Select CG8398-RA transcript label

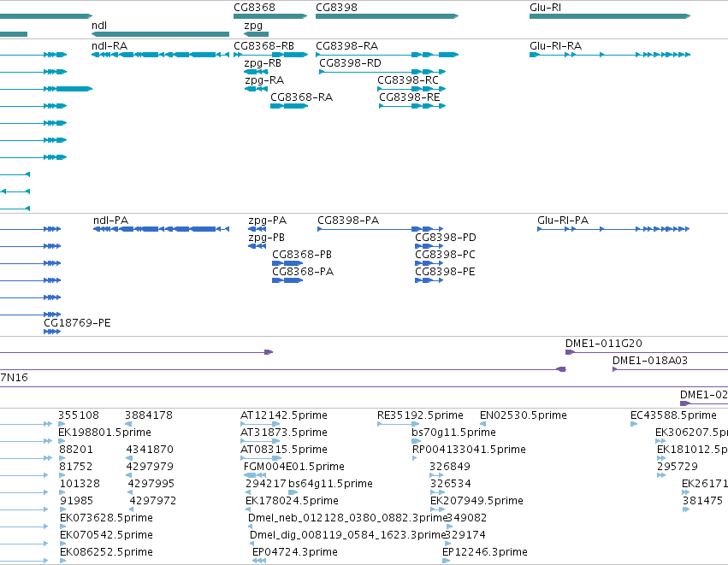click(346, 46)
